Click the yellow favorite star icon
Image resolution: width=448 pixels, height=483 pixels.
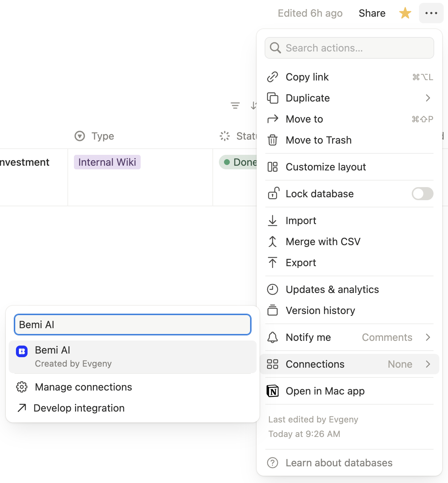405,13
